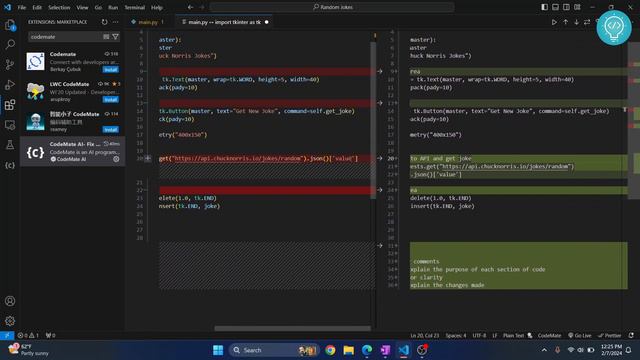The height and width of the screenshot is (360, 640).
Task: Open the Remote Explorer view
Action: pos(10,125)
